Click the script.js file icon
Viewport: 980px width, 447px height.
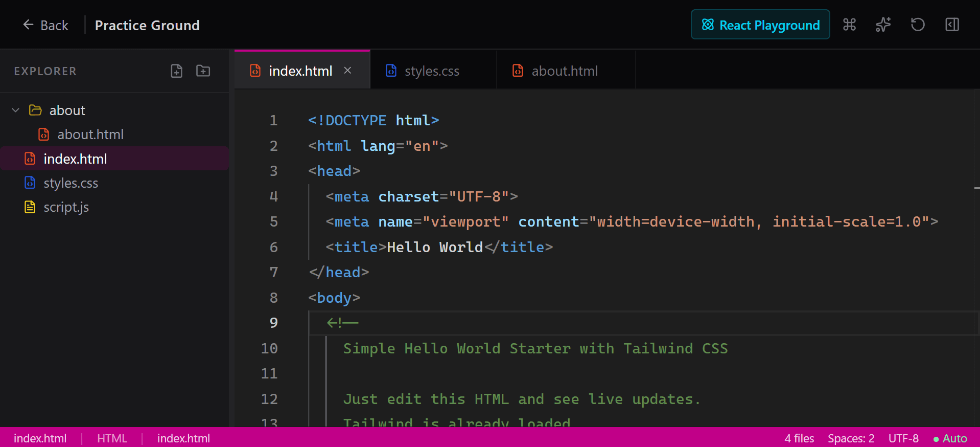coord(30,207)
